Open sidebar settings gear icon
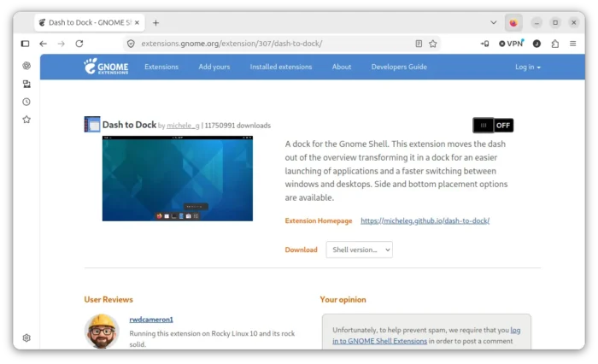 (x=26, y=338)
